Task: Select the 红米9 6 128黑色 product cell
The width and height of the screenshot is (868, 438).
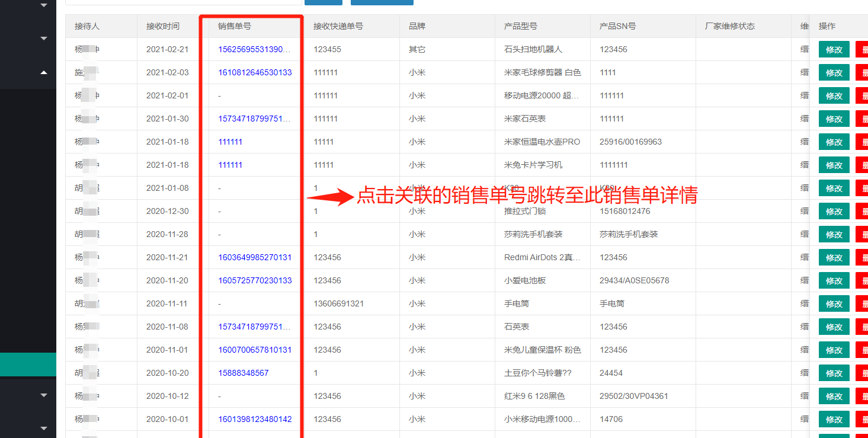Action: coord(534,396)
